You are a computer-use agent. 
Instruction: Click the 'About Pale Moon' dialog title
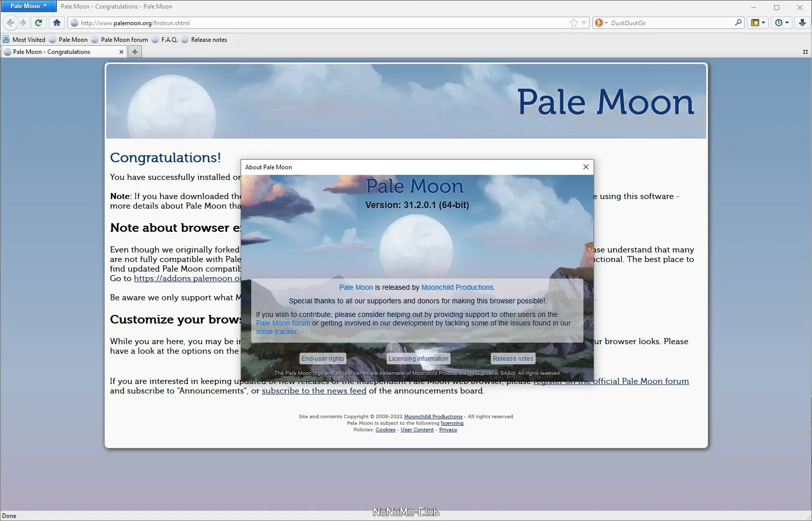coord(268,167)
